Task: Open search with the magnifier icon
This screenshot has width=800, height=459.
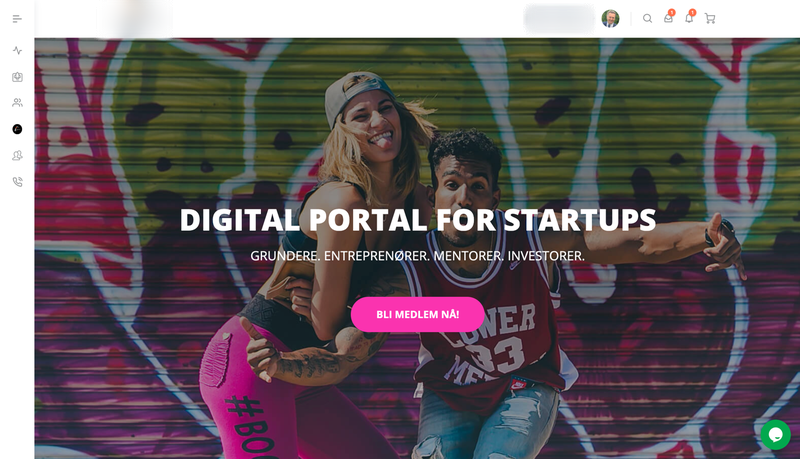Action: pos(647,18)
